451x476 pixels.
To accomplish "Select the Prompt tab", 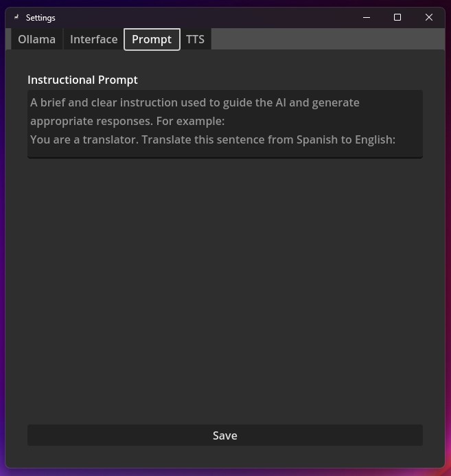I will (x=152, y=39).
